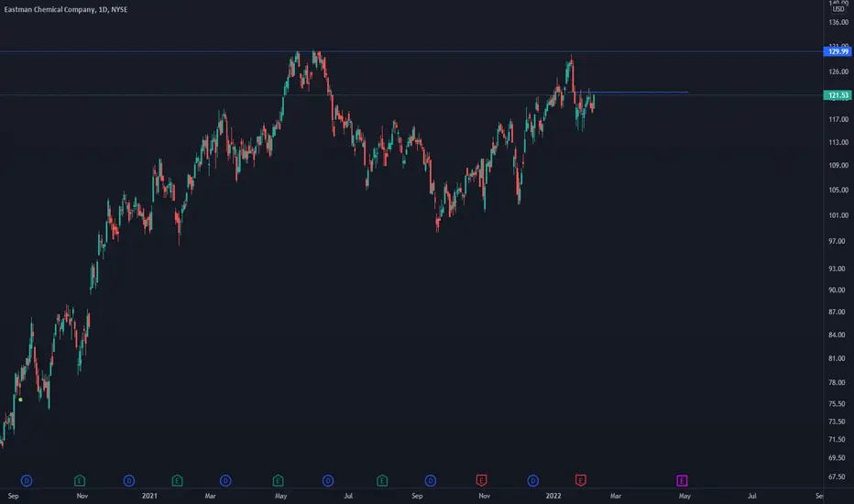The width and height of the screenshot is (854, 504).
Task: Click the Eastman Chemical Company chart title
Action: (x=66, y=9)
